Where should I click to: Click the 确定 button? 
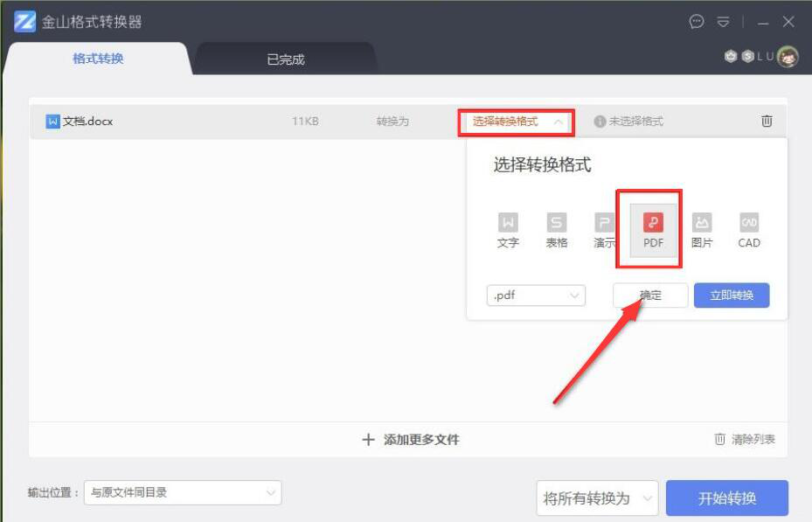pos(650,296)
